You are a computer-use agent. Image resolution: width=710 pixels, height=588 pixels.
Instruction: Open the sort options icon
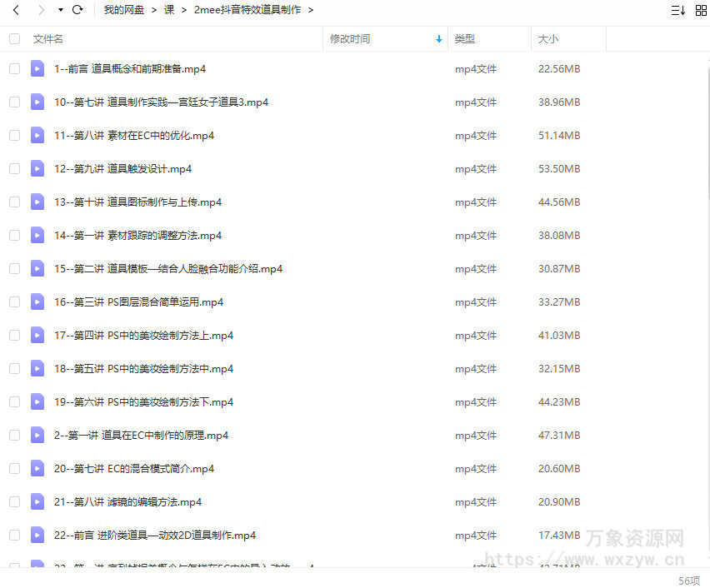pyautogui.click(x=678, y=9)
